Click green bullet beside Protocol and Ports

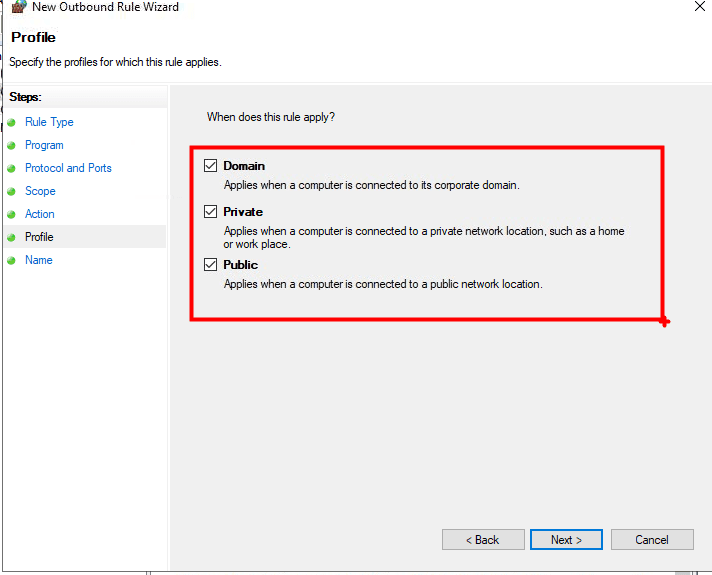(12, 169)
